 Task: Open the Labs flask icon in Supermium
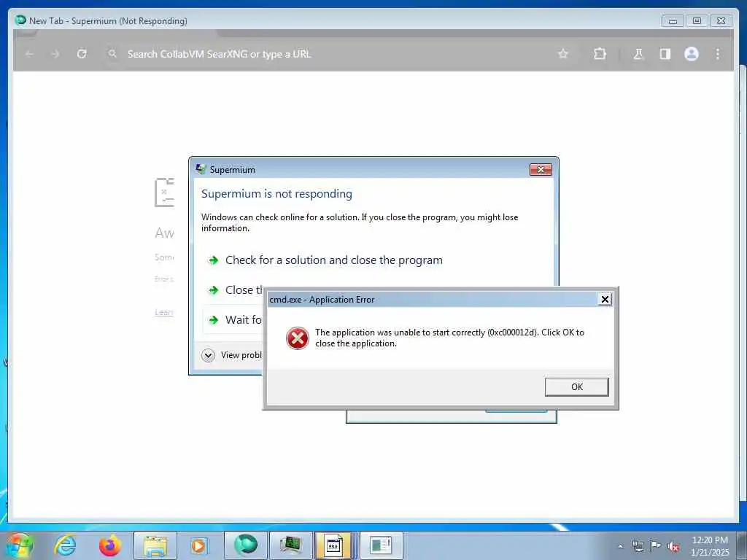point(638,54)
